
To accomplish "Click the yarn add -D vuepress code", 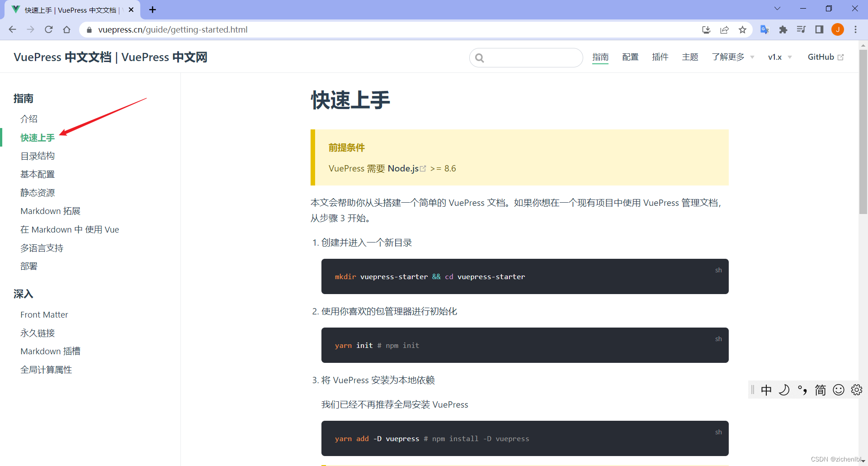I will tap(525, 438).
